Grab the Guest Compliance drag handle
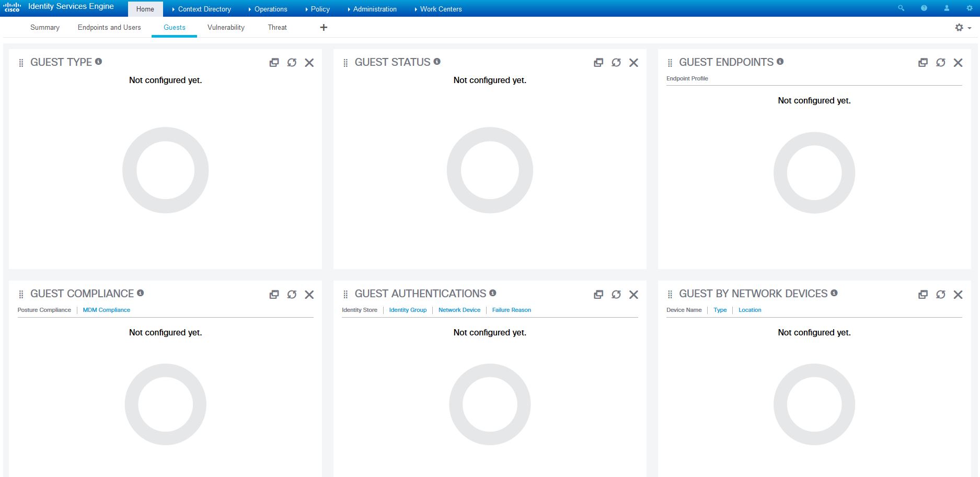Image resolution: width=980 pixels, height=477 pixels. (21, 295)
